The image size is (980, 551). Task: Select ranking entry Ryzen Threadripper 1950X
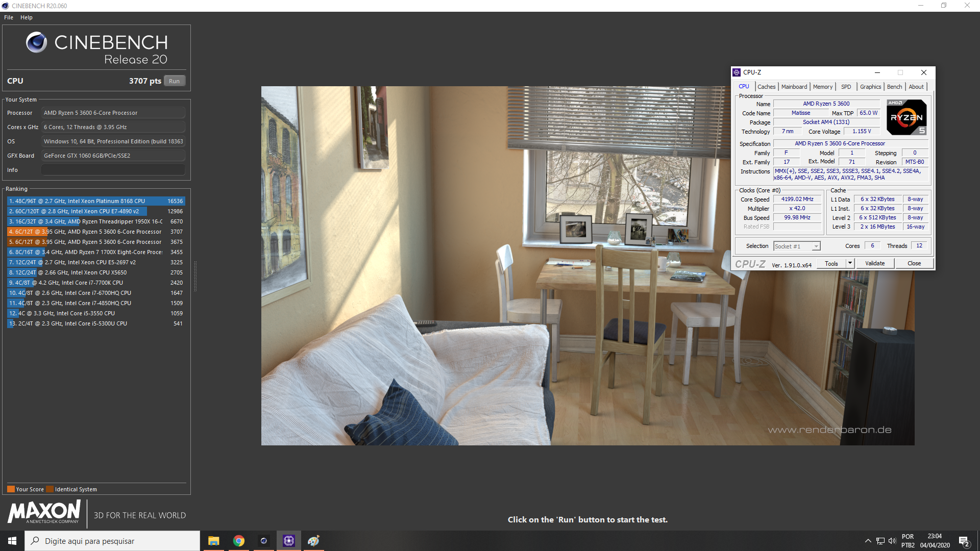coord(96,221)
